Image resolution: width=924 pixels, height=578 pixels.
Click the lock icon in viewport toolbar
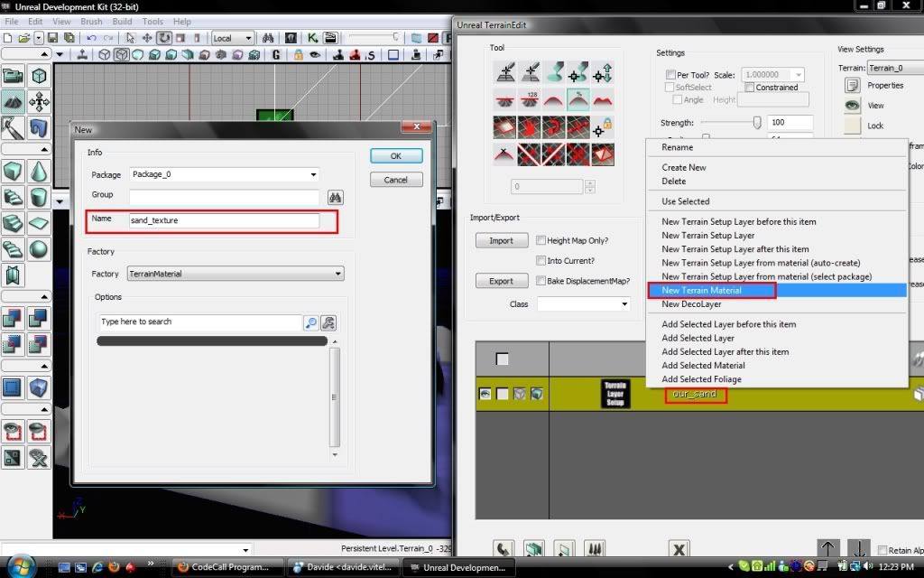(x=298, y=55)
